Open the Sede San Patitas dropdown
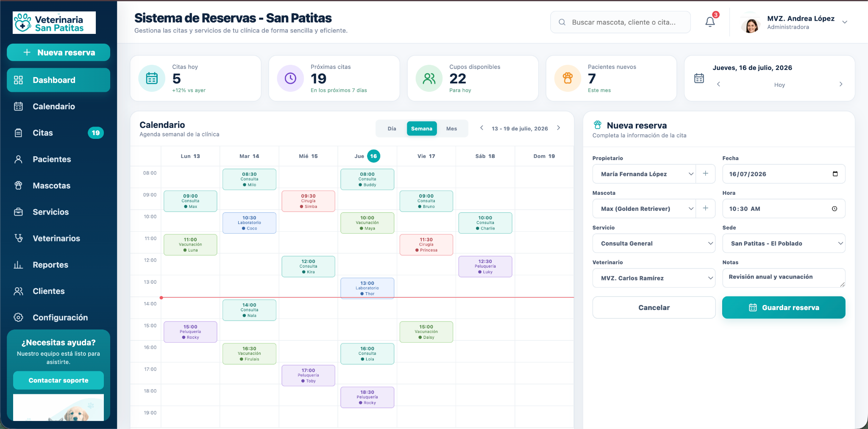Screen dimensions: 868x429 784,244
